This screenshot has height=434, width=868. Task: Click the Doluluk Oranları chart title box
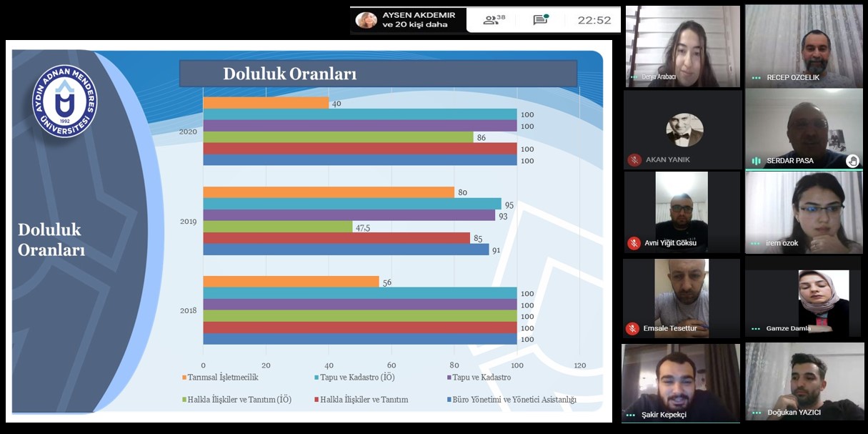(x=377, y=74)
